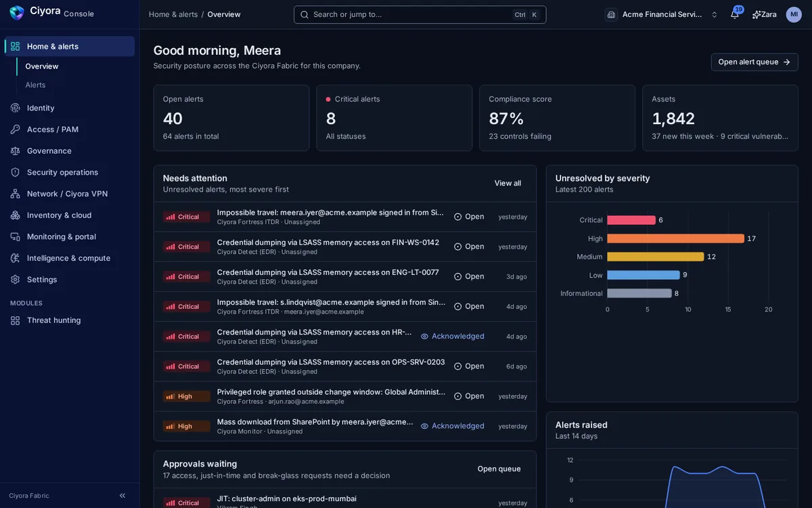This screenshot has width=812, height=508.
Task: Click the orange High bar in chart
Action: pyautogui.click(x=675, y=238)
